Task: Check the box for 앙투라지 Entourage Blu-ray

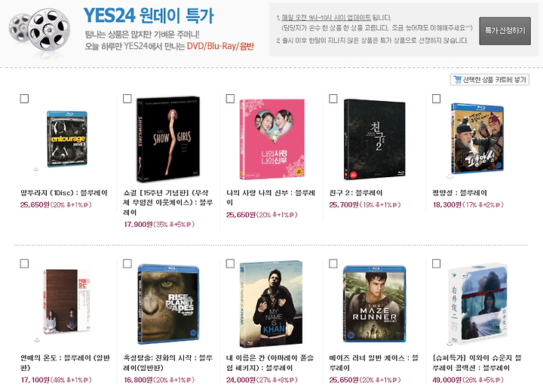Action: [x=24, y=99]
